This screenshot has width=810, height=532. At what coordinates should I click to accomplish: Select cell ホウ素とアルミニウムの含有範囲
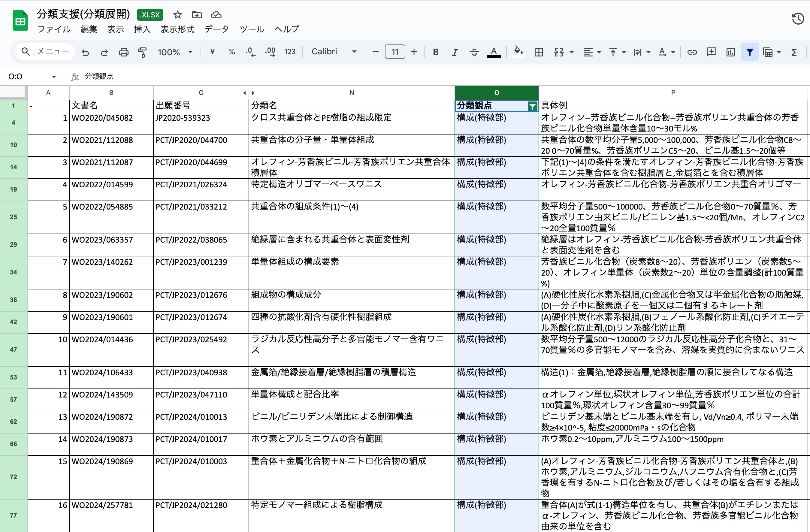point(352,444)
